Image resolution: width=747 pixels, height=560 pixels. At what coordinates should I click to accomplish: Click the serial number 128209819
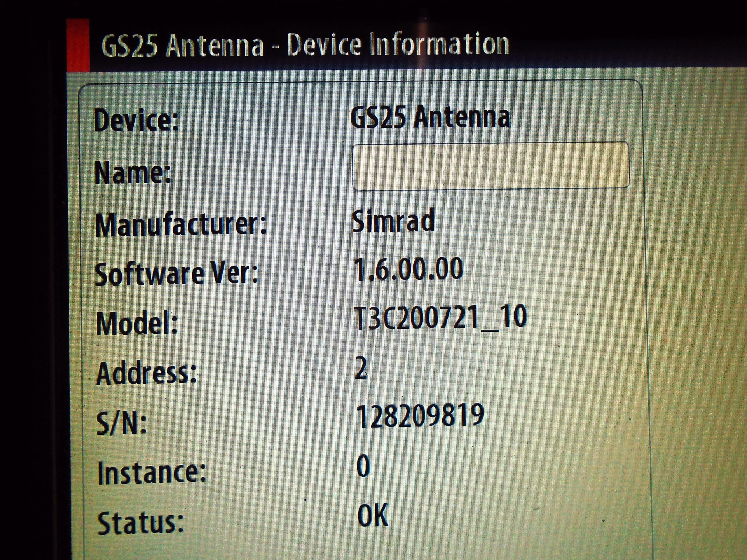point(420,416)
